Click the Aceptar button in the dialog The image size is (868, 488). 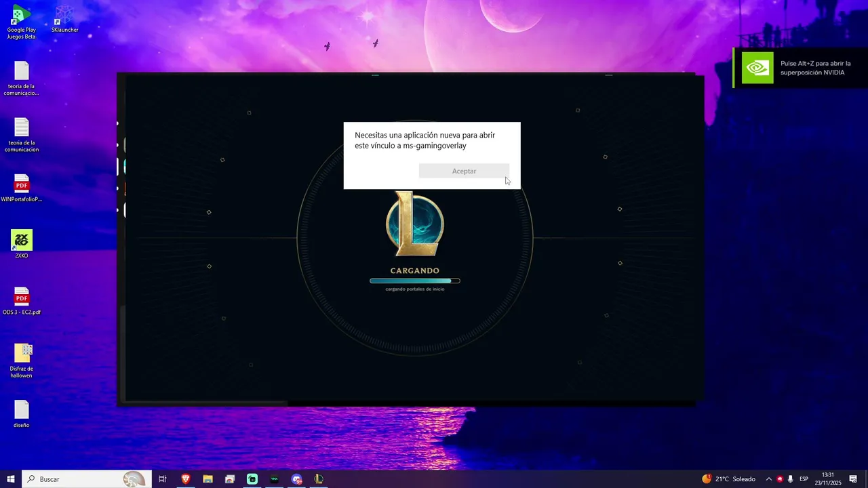click(x=464, y=171)
